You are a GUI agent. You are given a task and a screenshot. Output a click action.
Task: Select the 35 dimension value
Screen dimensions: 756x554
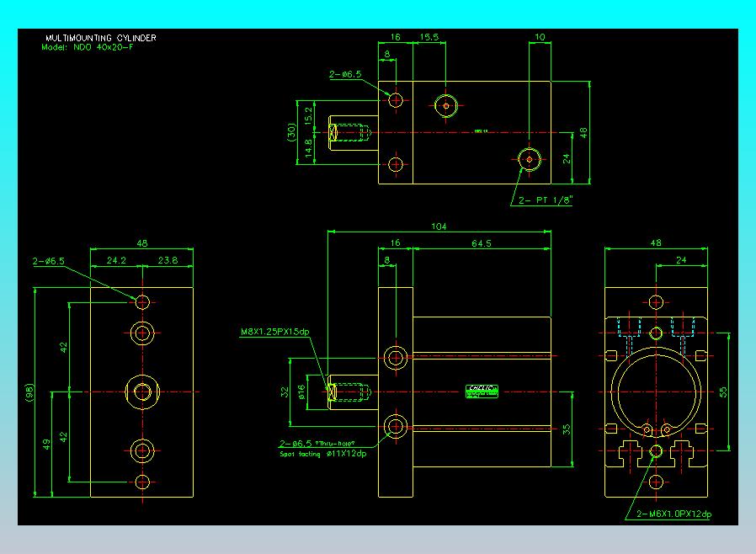point(566,429)
